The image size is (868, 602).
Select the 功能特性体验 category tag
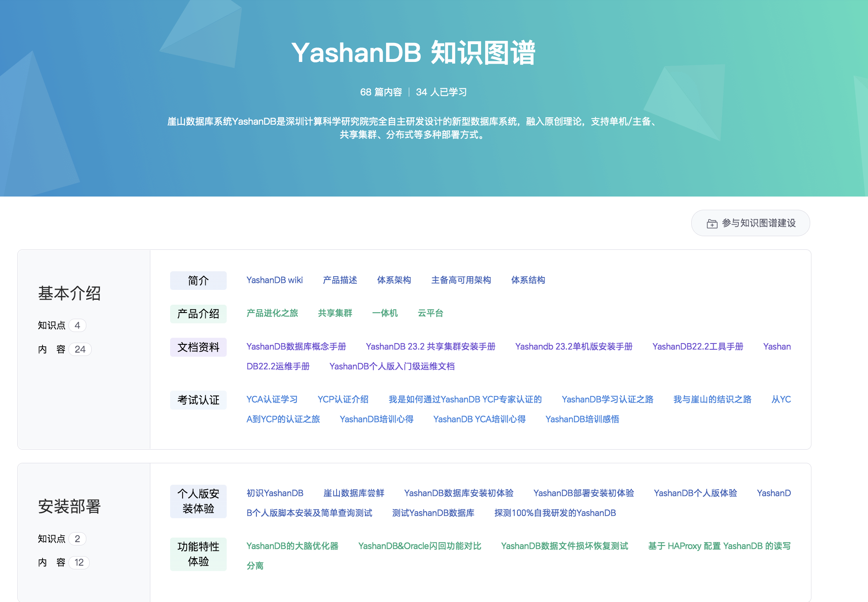click(198, 554)
